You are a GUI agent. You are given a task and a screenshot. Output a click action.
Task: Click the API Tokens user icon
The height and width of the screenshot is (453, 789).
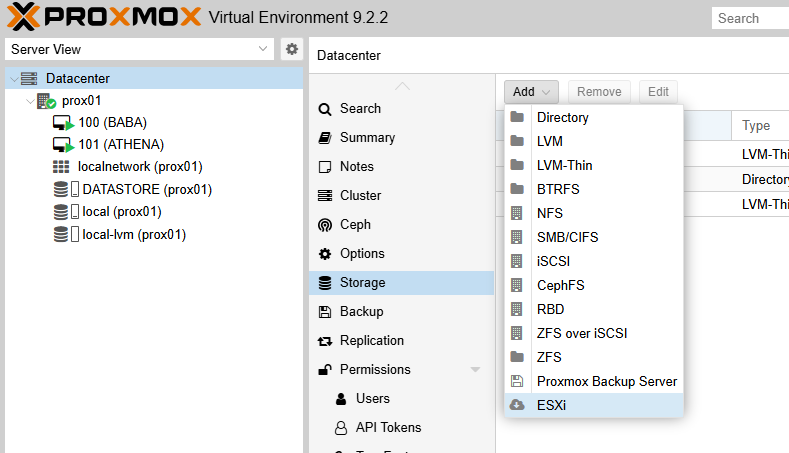tap(341, 428)
